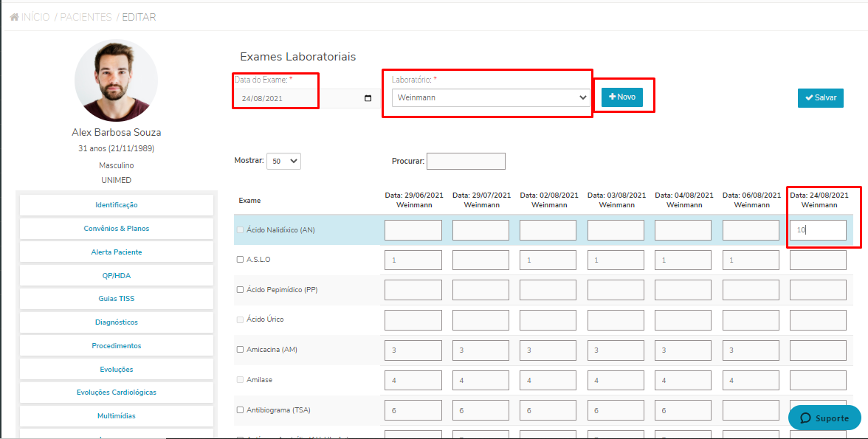The height and width of the screenshot is (439, 868).
Task: Click Ácido Úrico field under Data: 04/08/2021
Action: tap(683, 320)
